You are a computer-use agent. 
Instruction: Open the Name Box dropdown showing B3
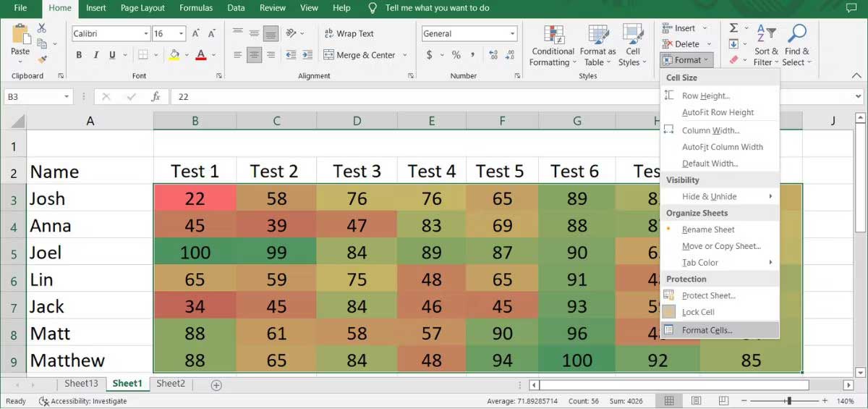pos(67,96)
